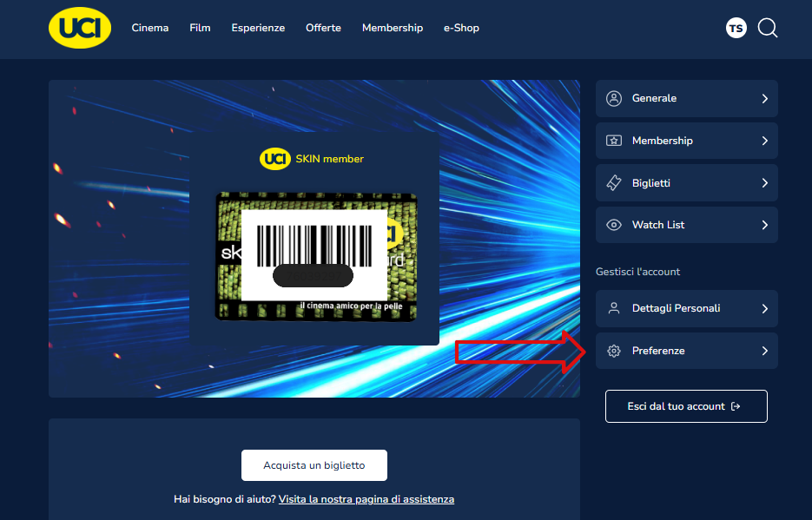
Task: Click Hai bisogno di aiuto? text
Action: (225, 499)
